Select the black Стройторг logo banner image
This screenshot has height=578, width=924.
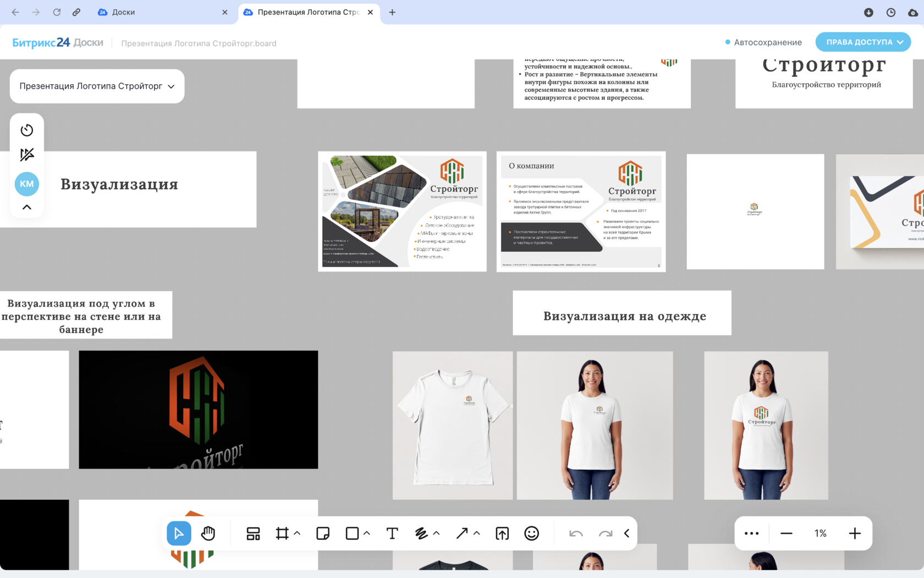[198, 410]
